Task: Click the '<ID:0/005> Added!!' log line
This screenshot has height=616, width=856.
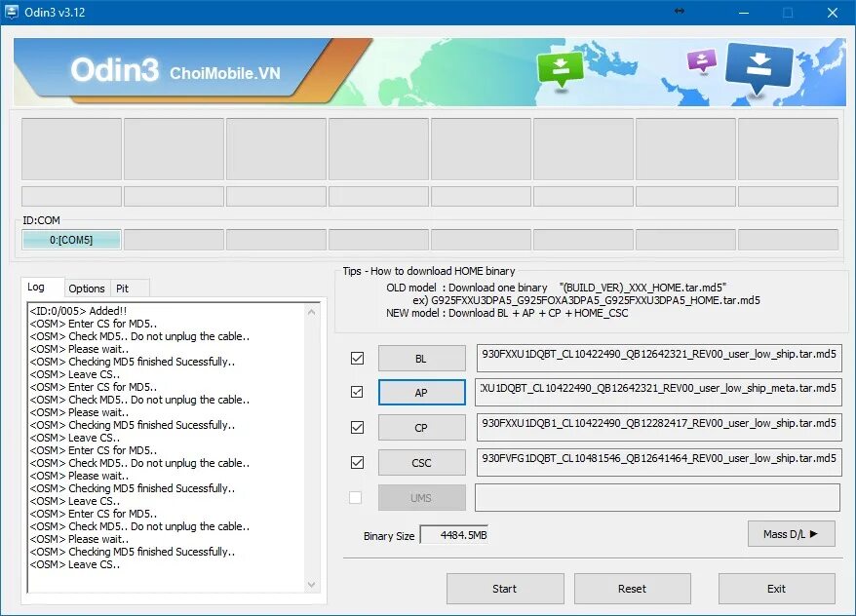Action: (78, 311)
